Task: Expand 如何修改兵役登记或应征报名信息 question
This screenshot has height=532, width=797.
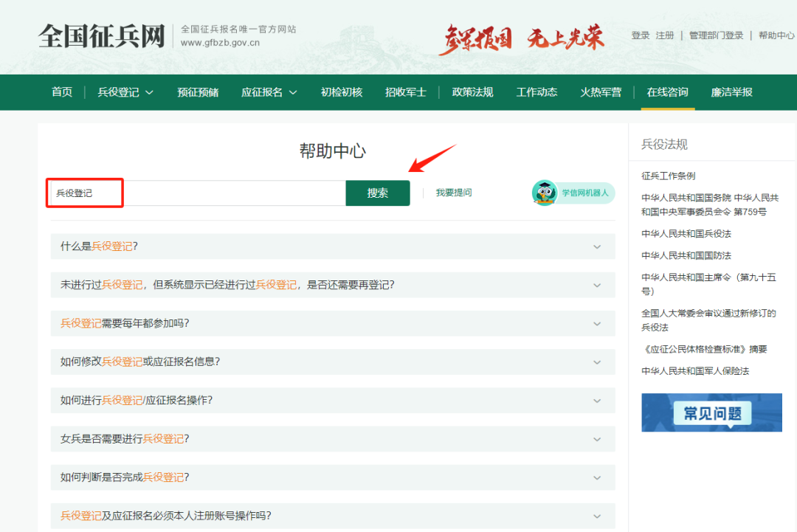Action: [332, 362]
